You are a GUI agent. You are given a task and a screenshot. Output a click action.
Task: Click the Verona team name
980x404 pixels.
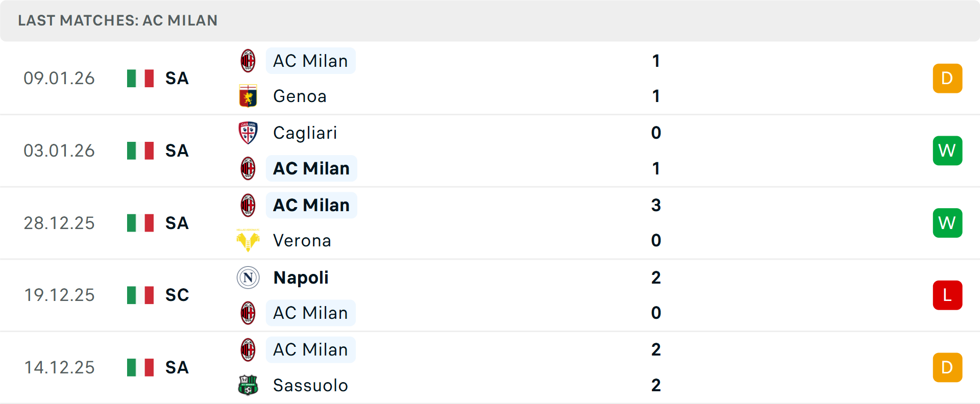pyautogui.click(x=302, y=240)
